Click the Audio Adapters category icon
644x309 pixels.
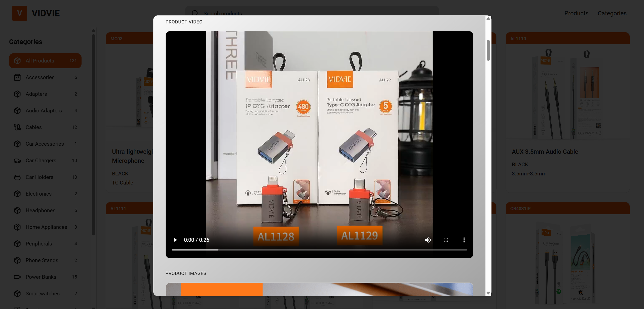click(17, 111)
